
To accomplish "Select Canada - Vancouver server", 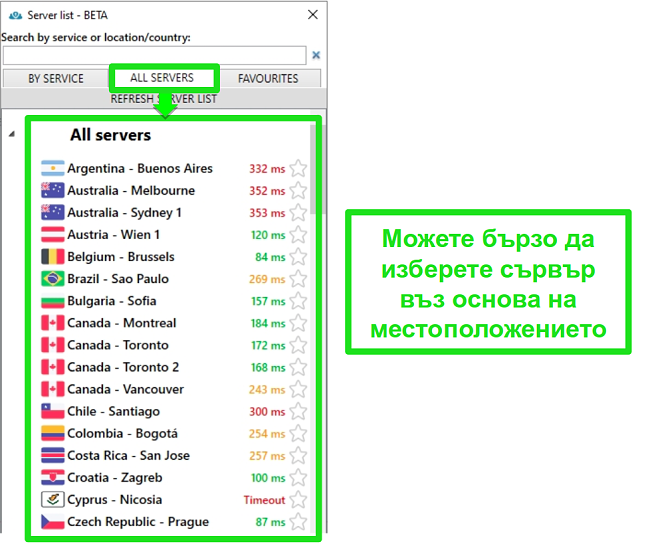I will tap(126, 389).
